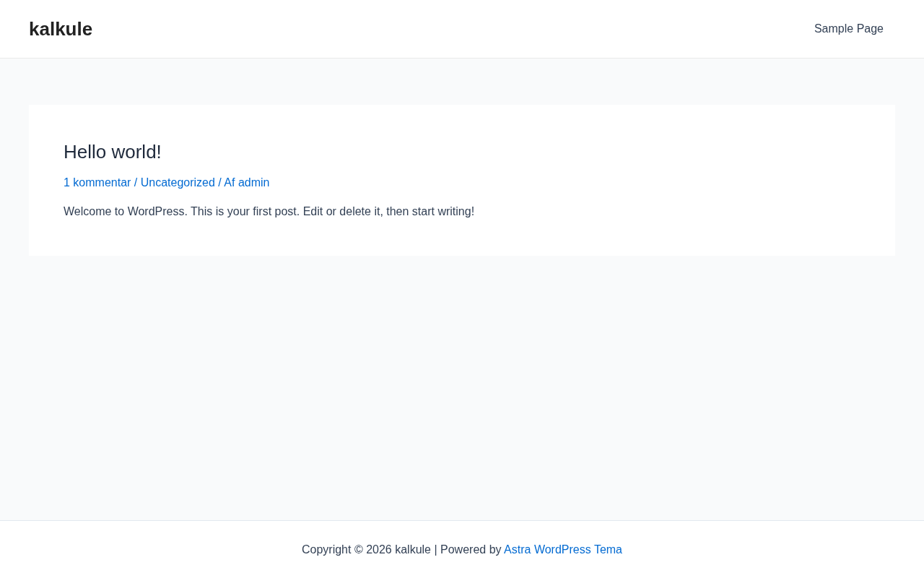Click the words 'then start writing!'
Image resolution: width=924 pixels, height=578 pixels.
coord(430,212)
